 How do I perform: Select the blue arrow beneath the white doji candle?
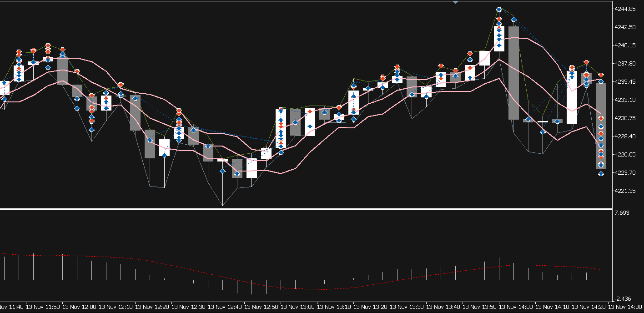click(x=543, y=131)
